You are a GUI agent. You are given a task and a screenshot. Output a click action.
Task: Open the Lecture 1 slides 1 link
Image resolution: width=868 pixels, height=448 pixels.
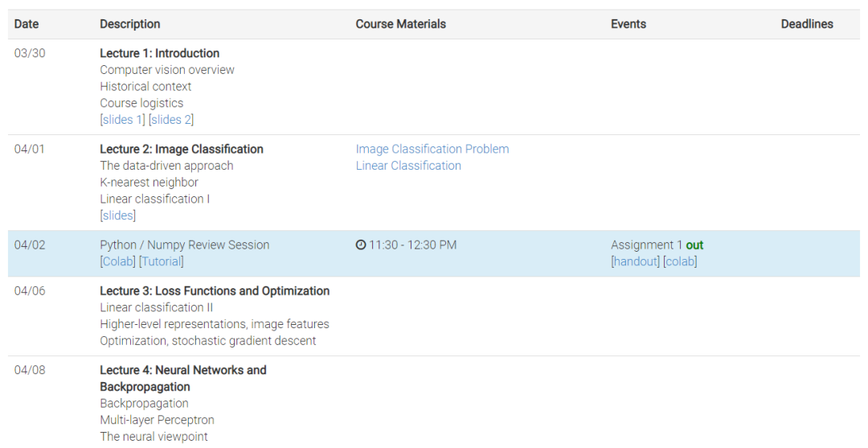(x=123, y=120)
